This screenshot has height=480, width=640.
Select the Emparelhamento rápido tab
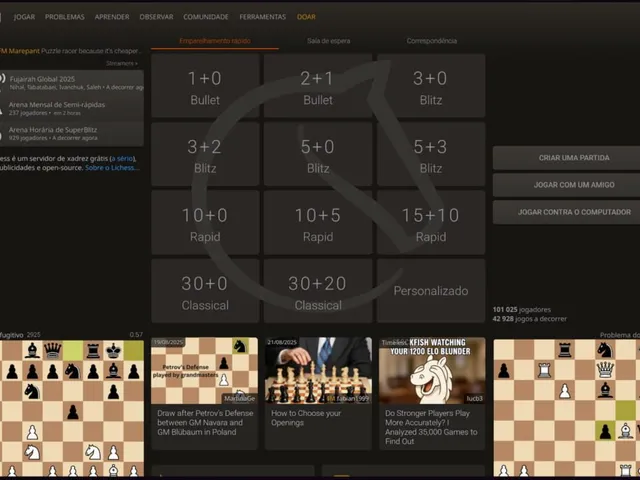(x=215, y=41)
